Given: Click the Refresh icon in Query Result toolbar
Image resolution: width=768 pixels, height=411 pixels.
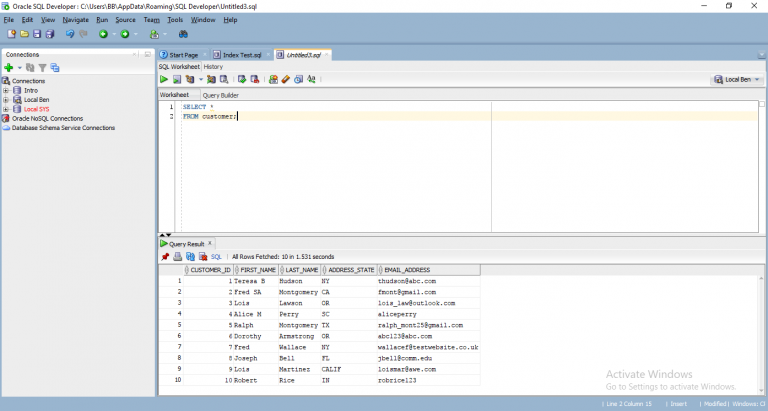Looking at the screenshot, I should [x=190, y=257].
